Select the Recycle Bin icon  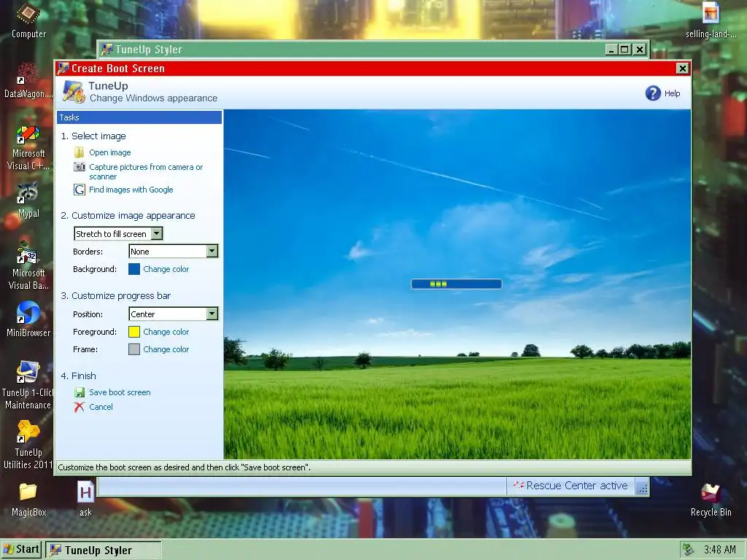point(711,499)
